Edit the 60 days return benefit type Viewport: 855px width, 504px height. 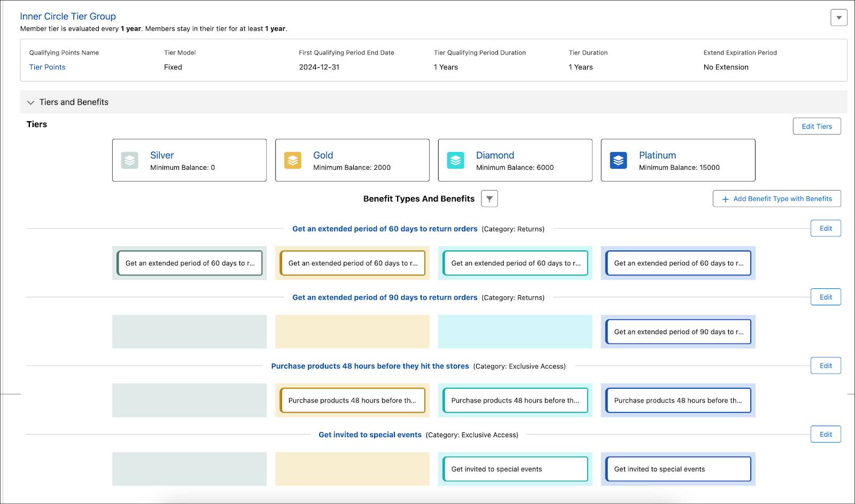click(x=826, y=229)
